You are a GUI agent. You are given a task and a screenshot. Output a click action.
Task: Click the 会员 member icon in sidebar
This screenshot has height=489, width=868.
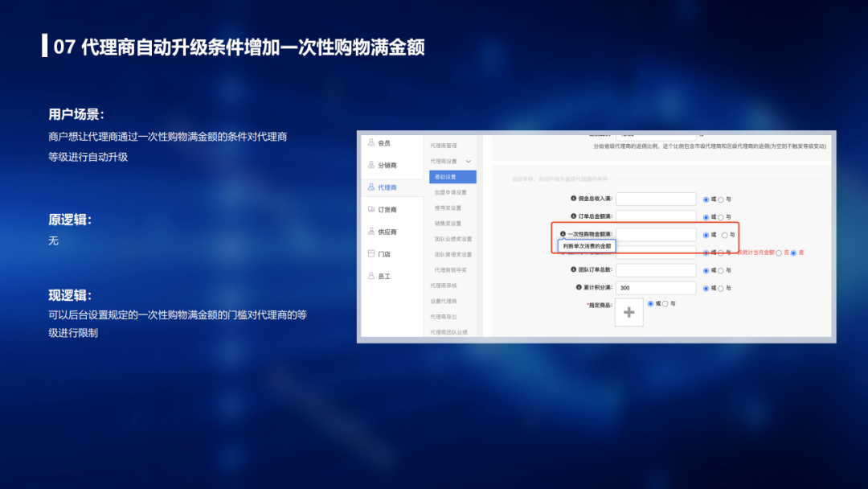[x=371, y=143]
